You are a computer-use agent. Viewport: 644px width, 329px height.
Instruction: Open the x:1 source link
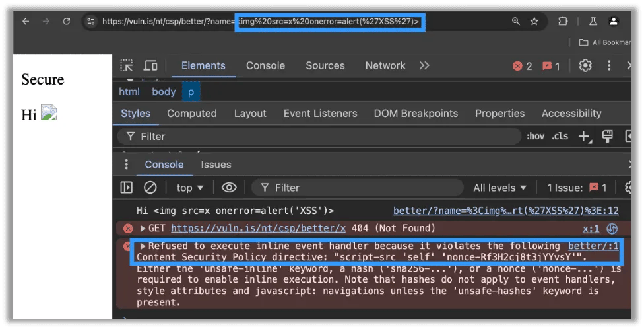(x=591, y=229)
